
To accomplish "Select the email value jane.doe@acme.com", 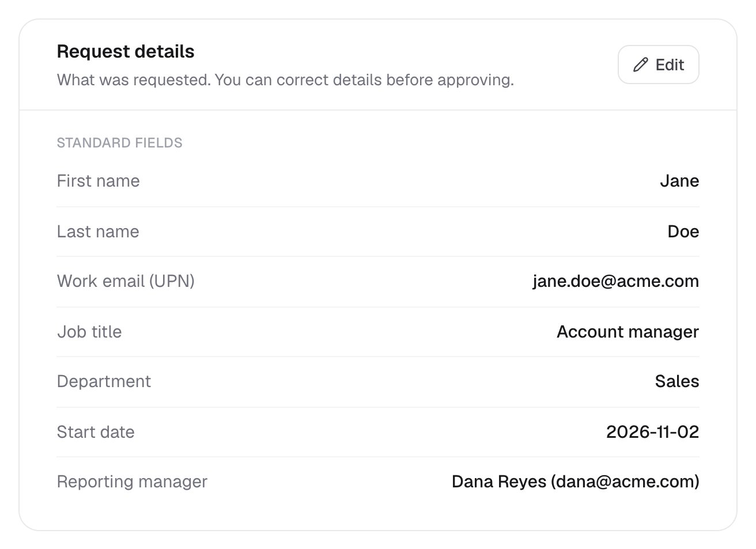I will point(616,281).
